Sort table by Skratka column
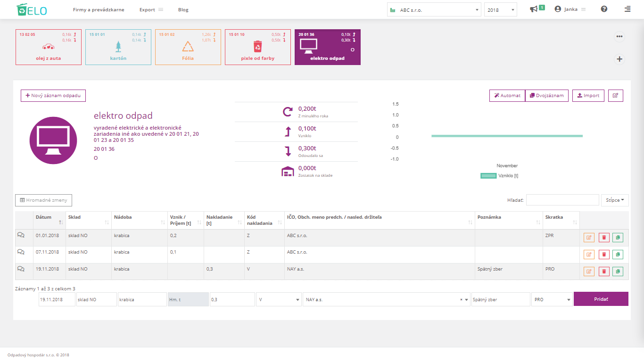 coord(561,220)
